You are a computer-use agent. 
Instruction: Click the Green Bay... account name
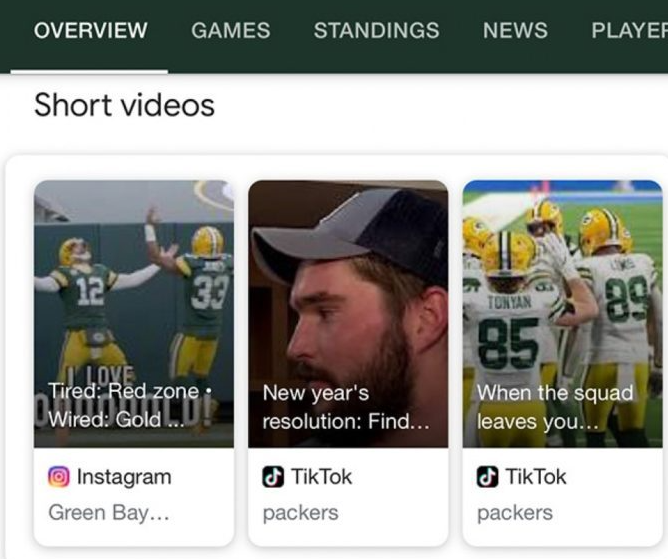(109, 513)
